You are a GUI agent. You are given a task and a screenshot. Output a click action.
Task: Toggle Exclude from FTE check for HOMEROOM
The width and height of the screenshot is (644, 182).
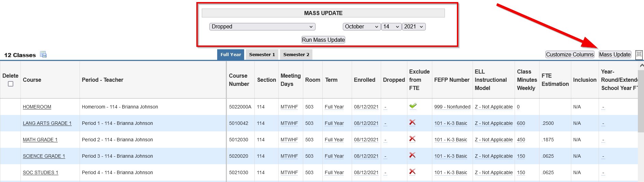click(413, 106)
